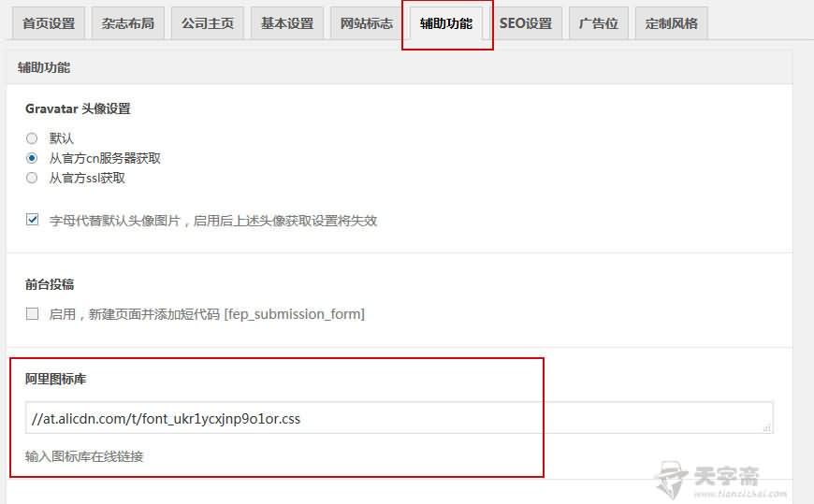Choose 从官方cn服务器获取 radio button

coord(32,158)
